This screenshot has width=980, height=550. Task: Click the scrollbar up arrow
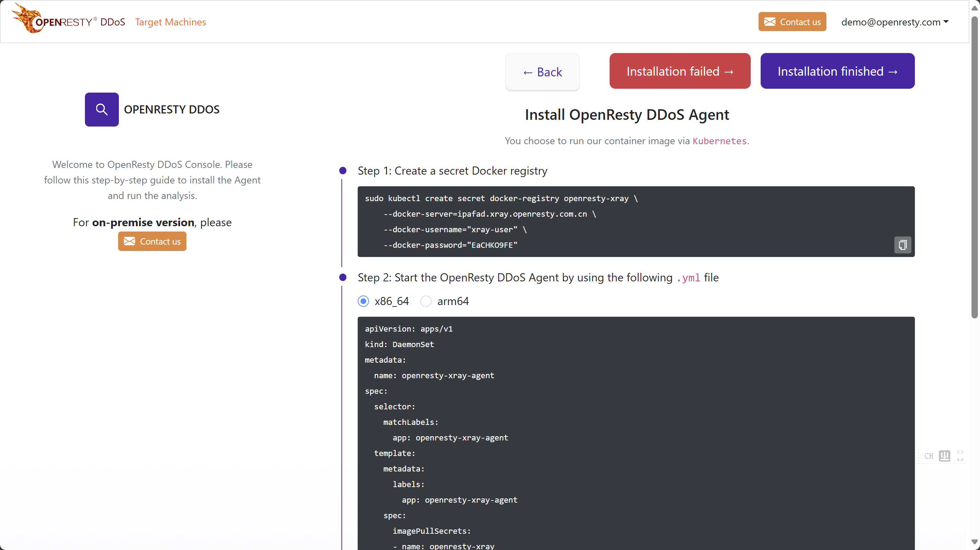click(x=974, y=8)
